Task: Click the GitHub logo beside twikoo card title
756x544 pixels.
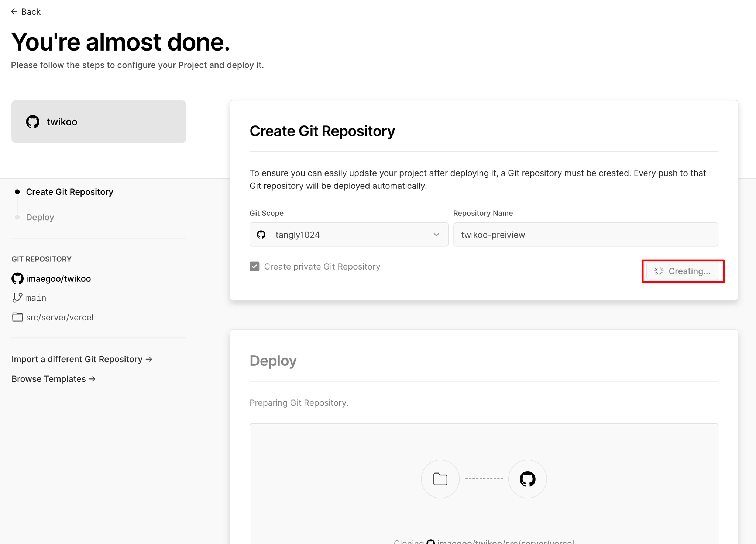Action: (x=33, y=122)
